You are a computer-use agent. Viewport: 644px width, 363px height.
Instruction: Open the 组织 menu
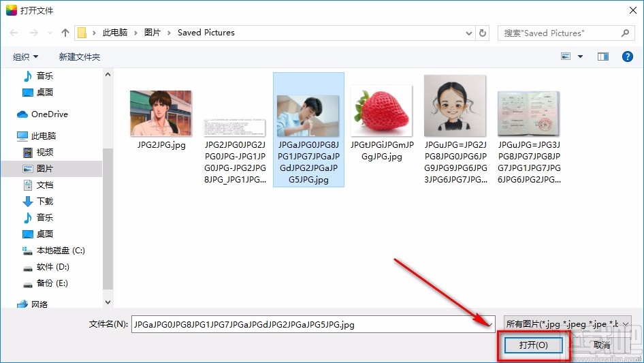click(x=25, y=57)
